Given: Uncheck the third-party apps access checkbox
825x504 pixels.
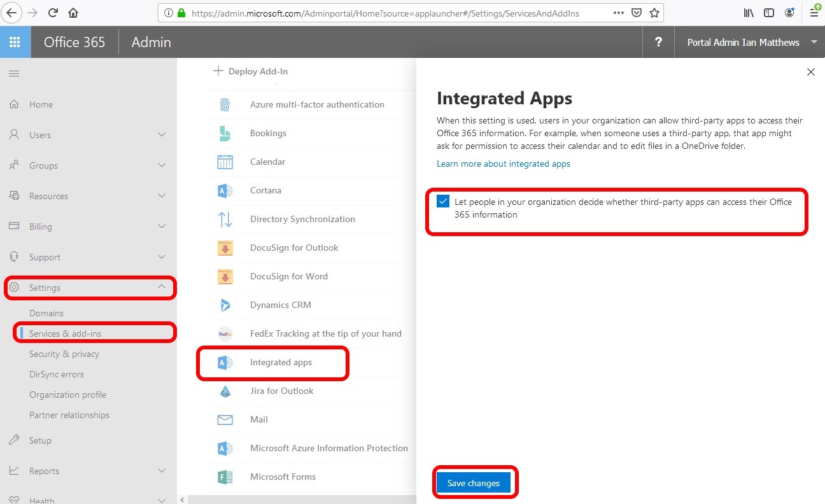Looking at the screenshot, I should click(x=443, y=202).
